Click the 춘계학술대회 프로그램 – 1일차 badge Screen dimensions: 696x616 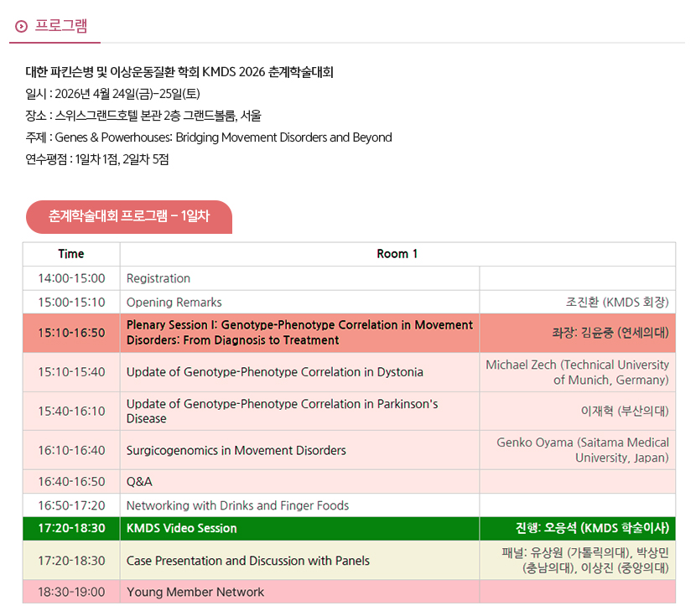129,216
